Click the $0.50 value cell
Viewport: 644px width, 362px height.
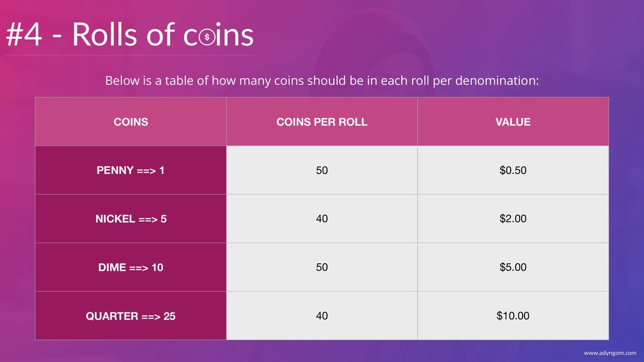tap(513, 170)
